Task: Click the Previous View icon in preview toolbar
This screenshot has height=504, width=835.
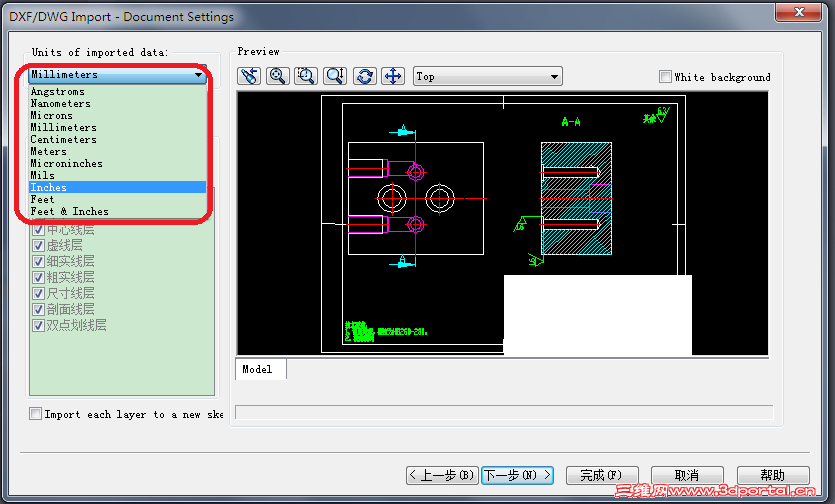Action: click(x=249, y=76)
